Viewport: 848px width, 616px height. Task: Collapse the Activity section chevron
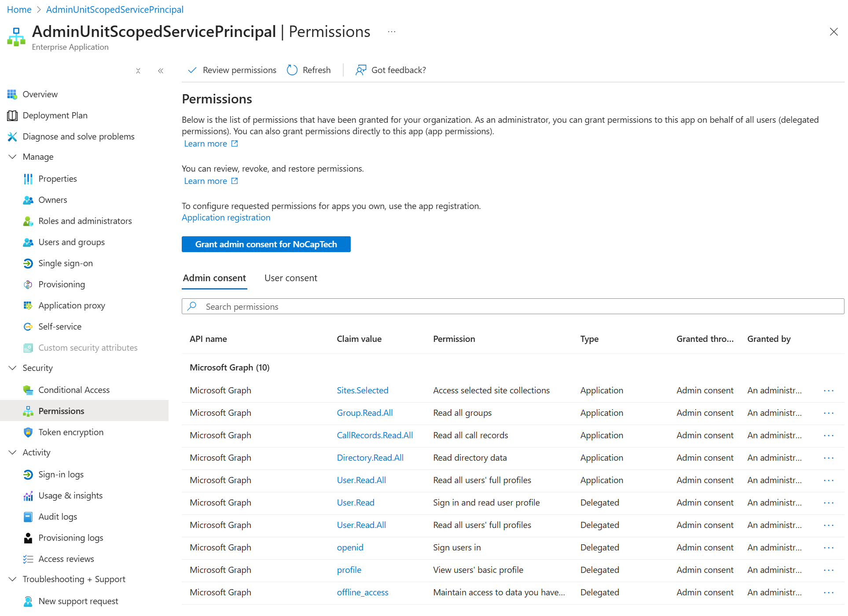click(12, 452)
